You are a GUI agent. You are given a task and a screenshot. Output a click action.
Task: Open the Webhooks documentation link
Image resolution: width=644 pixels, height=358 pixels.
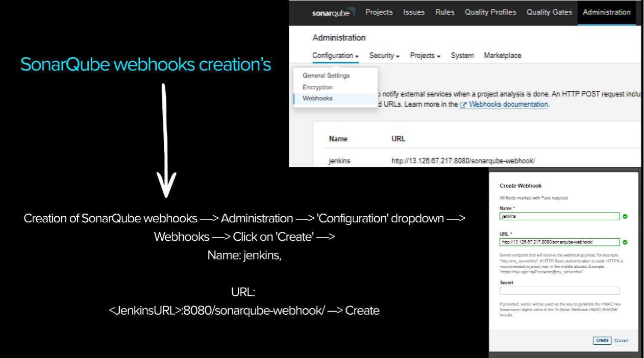pos(508,104)
